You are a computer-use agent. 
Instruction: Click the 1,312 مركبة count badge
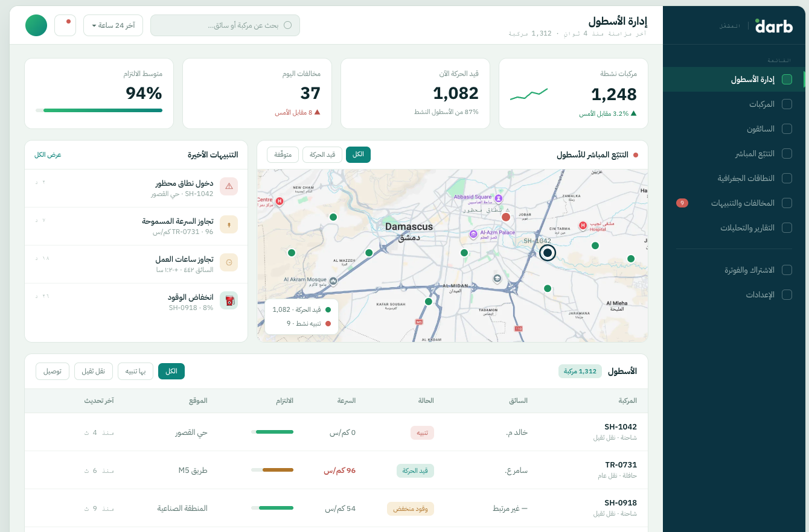tap(580, 371)
